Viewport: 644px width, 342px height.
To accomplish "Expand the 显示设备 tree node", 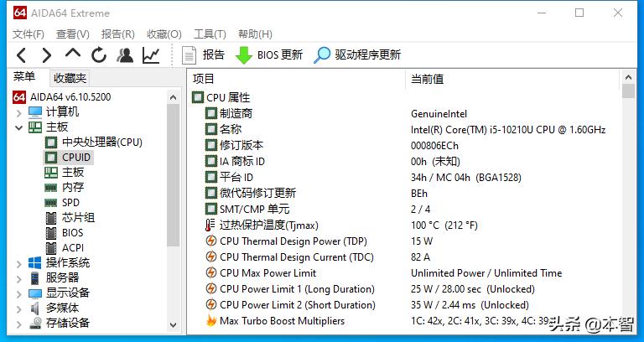I will (18, 294).
